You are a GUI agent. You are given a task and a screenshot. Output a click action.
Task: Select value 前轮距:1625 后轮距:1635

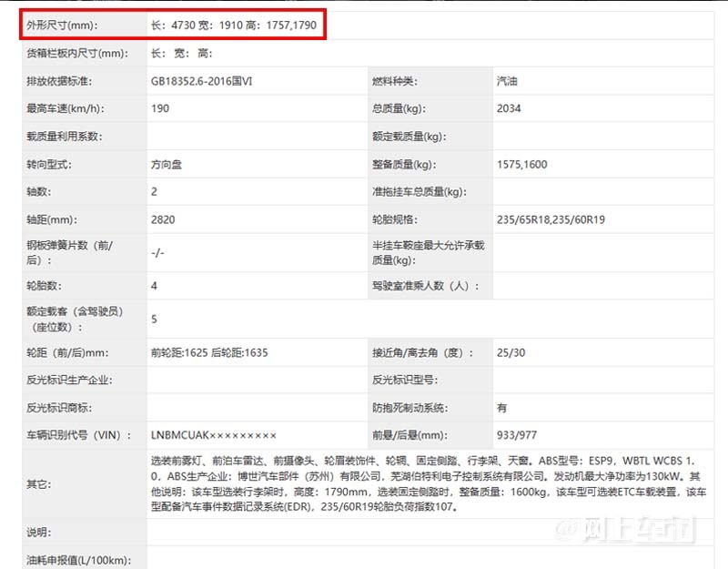tap(209, 352)
